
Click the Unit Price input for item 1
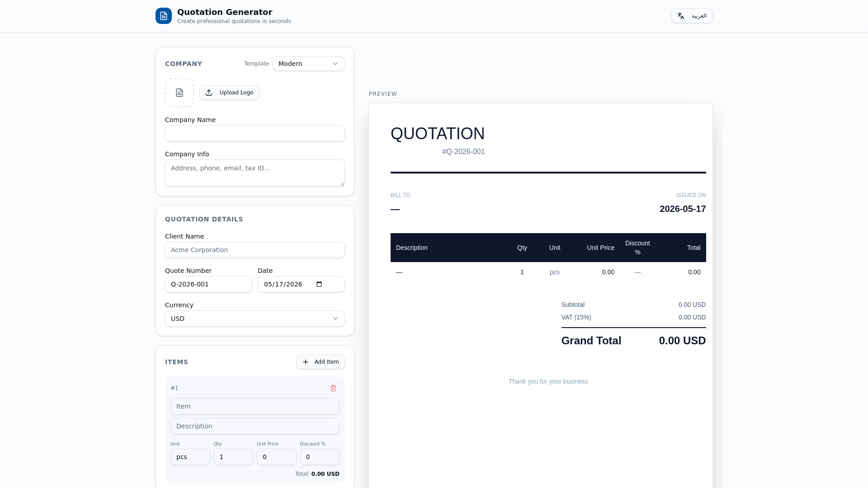[277, 457]
